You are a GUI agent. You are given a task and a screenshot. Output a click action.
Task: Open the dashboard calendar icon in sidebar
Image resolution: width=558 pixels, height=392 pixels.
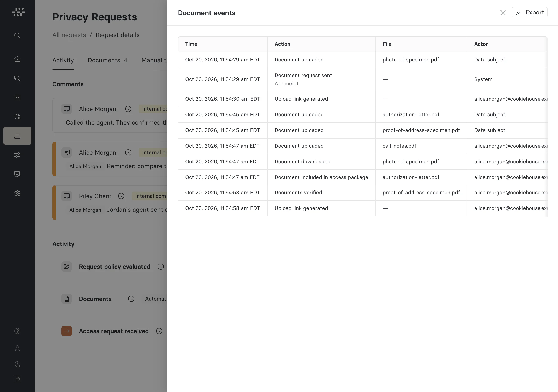[17, 97]
